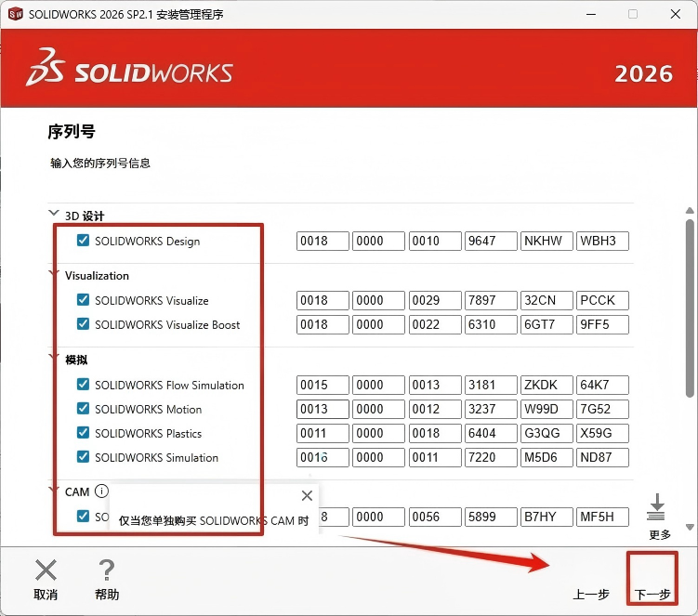This screenshot has width=698, height=616.
Task: Collapse the Visualization section chevron
Action: click(x=53, y=272)
